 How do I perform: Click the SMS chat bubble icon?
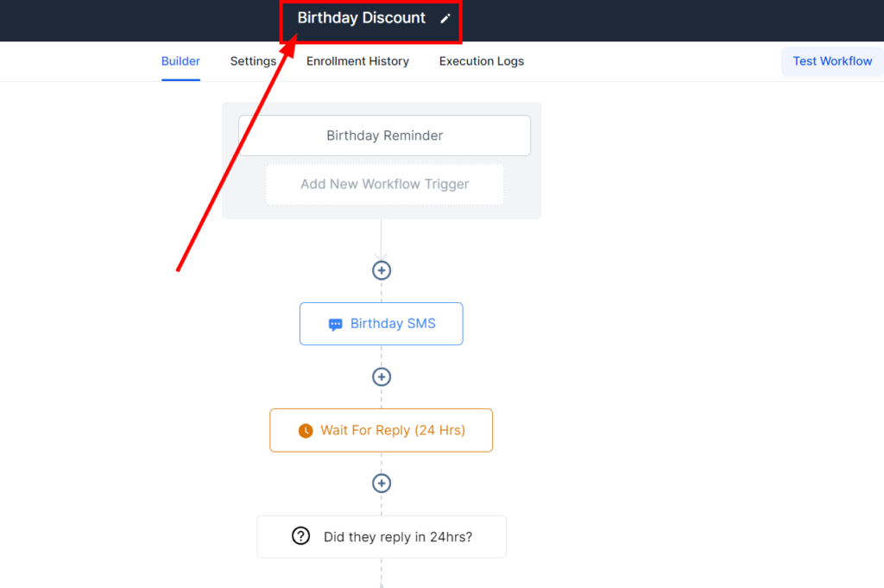coord(336,325)
